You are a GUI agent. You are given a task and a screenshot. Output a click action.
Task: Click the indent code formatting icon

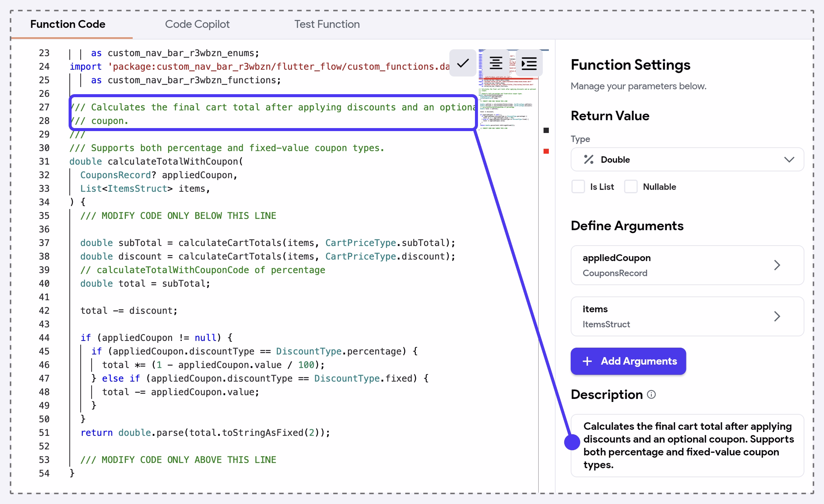pos(529,63)
